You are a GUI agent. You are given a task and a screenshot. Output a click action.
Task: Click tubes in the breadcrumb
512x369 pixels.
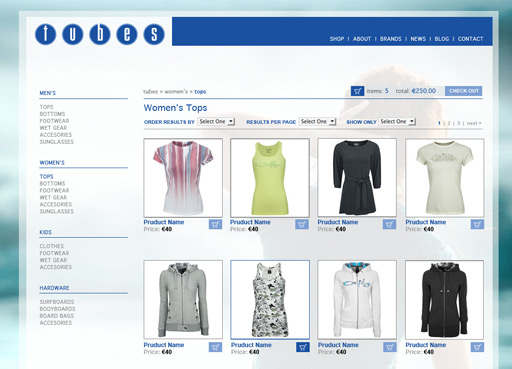[150, 92]
